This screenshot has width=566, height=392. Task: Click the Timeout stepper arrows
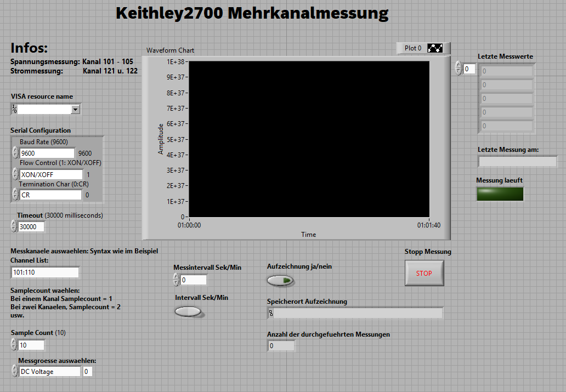14,226
